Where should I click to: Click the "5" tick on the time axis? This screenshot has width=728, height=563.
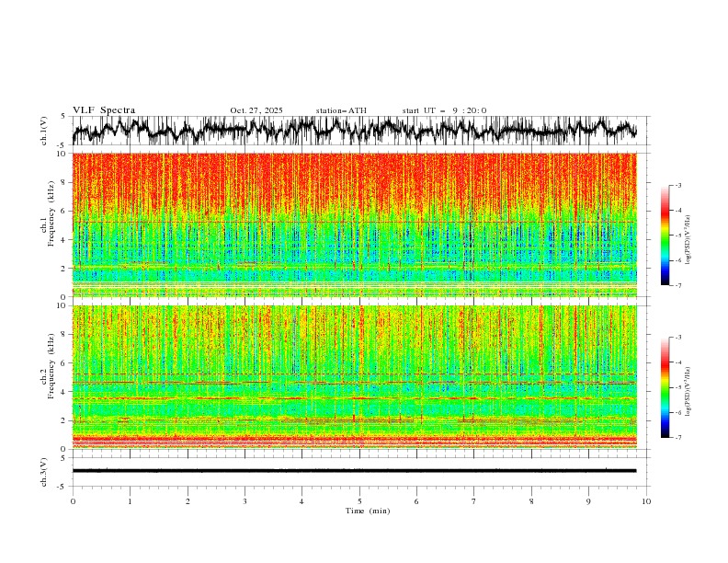coord(359,501)
